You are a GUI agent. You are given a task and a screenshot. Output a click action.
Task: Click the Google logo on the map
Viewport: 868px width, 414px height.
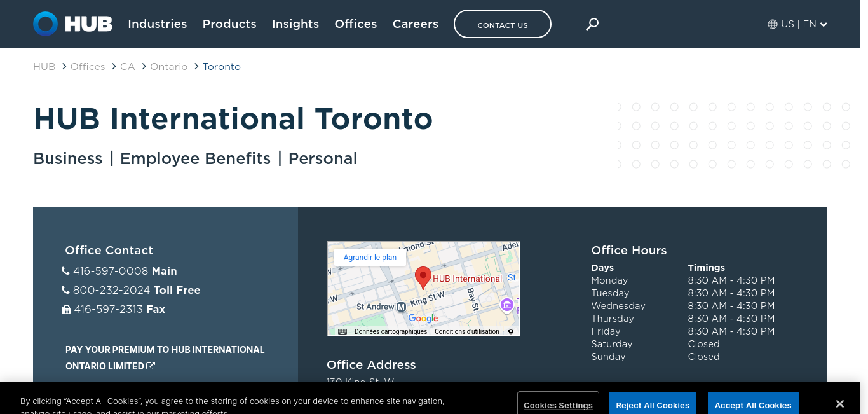(423, 318)
